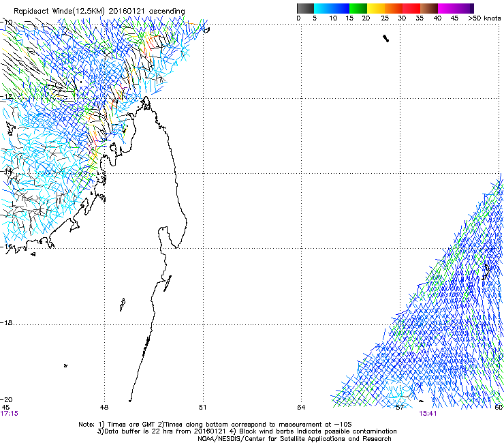Click the '40' label under the color bar

[x=437, y=18]
